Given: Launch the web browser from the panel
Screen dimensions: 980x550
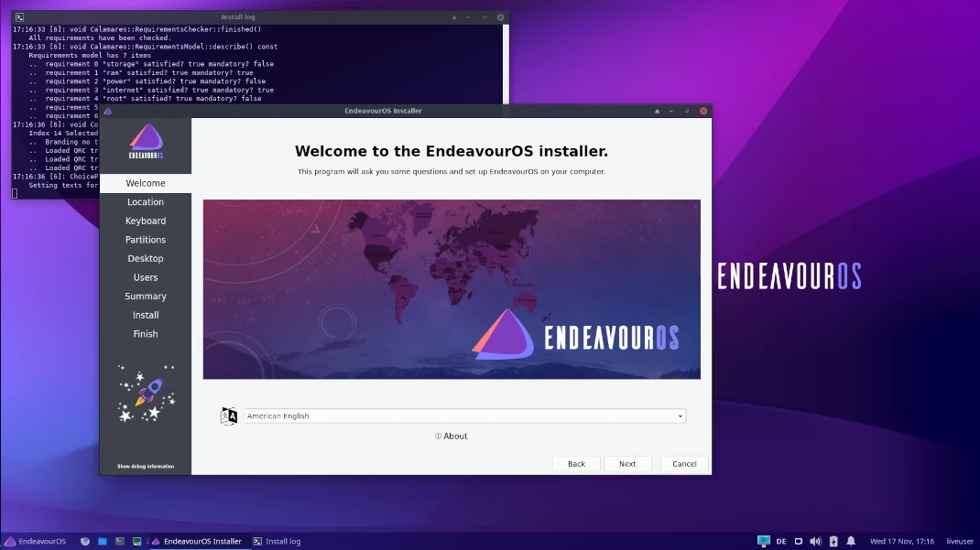Looking at the screenshot, I should 85,541.
